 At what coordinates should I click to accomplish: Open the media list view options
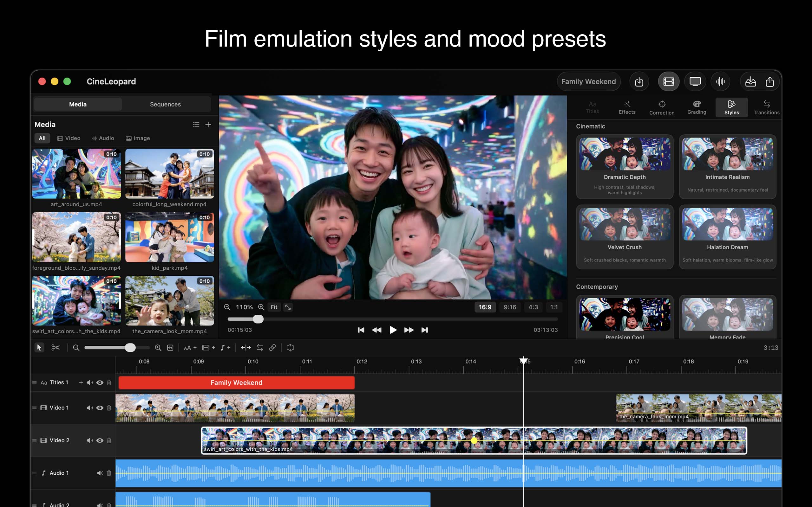coord(196,125)
